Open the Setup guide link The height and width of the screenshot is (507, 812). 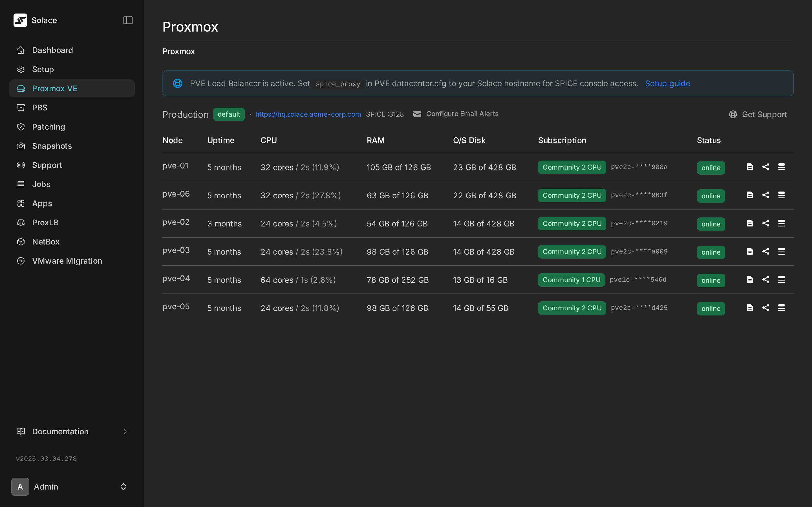pyautogui.click(x=667, y=83)
